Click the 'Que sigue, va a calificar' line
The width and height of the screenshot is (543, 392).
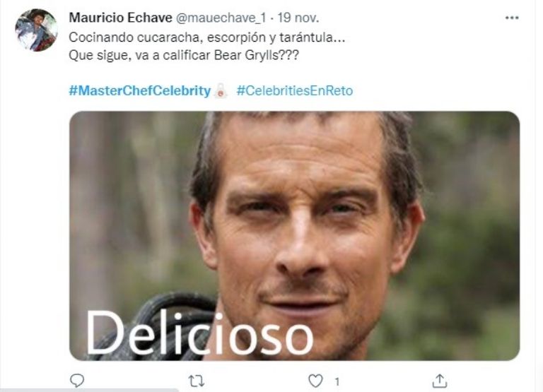tap(184, 55)
